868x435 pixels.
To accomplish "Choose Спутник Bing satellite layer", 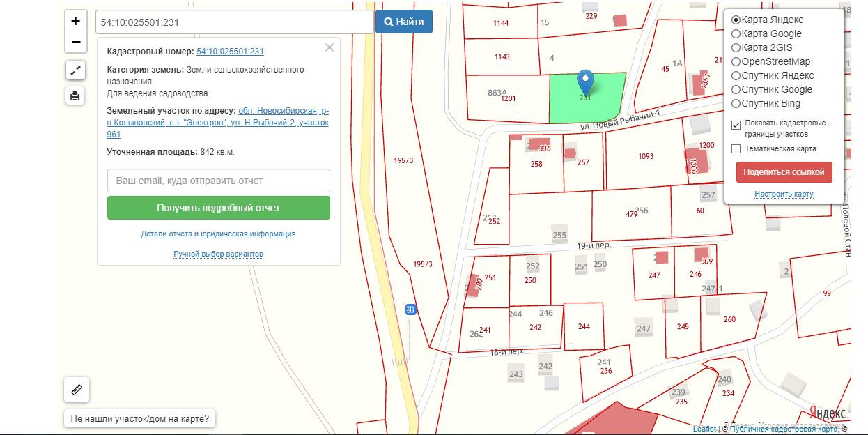I will click(736, 103).
